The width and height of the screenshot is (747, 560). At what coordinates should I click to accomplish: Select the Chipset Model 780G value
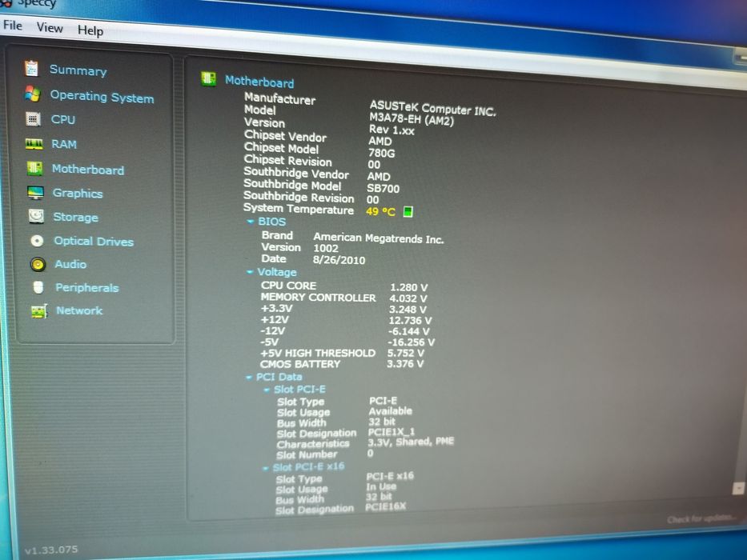[x=382, y=154]
